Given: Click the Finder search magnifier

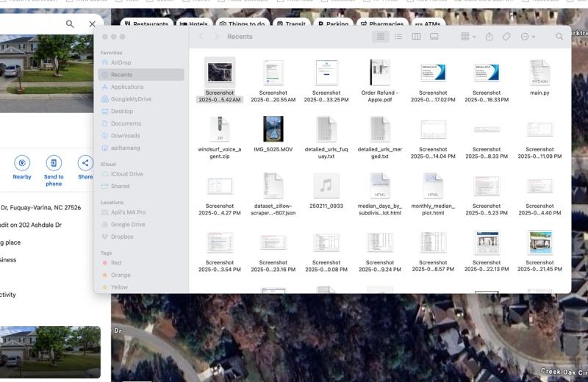Looking at the screenshot, I should pyautogui.click(x=559, y=36).
